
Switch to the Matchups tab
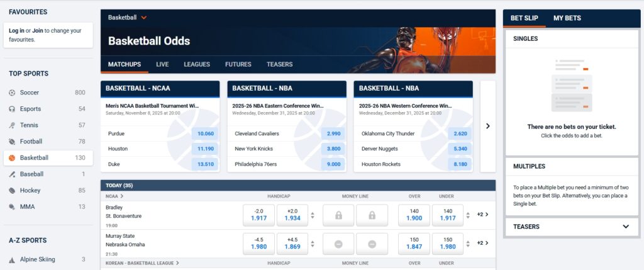pyautogui.click(x=125, y=65)
